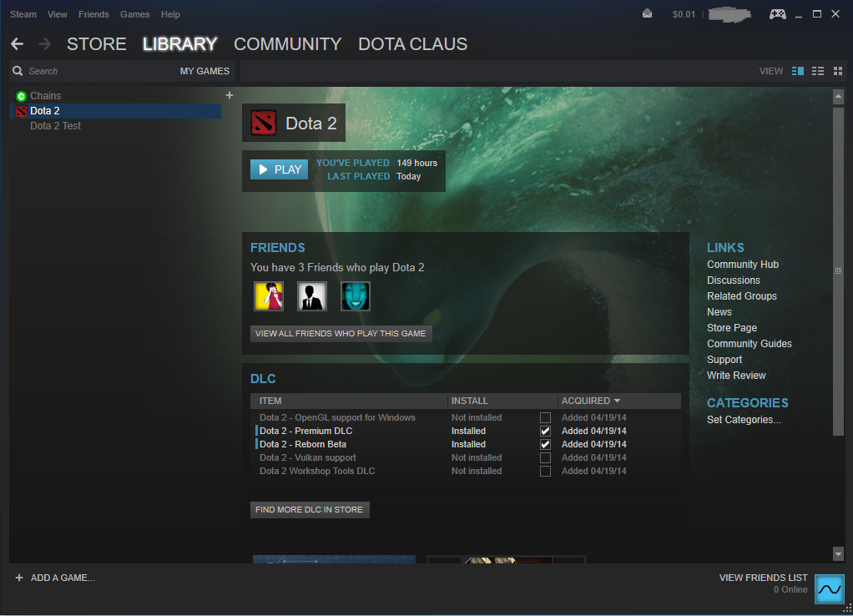Switch to the STORE tab
Screen dimensions: 853x616
click(96, 44)
